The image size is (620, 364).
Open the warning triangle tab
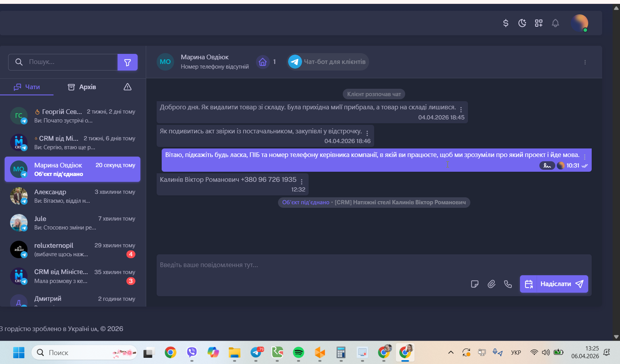coord(128,87)
